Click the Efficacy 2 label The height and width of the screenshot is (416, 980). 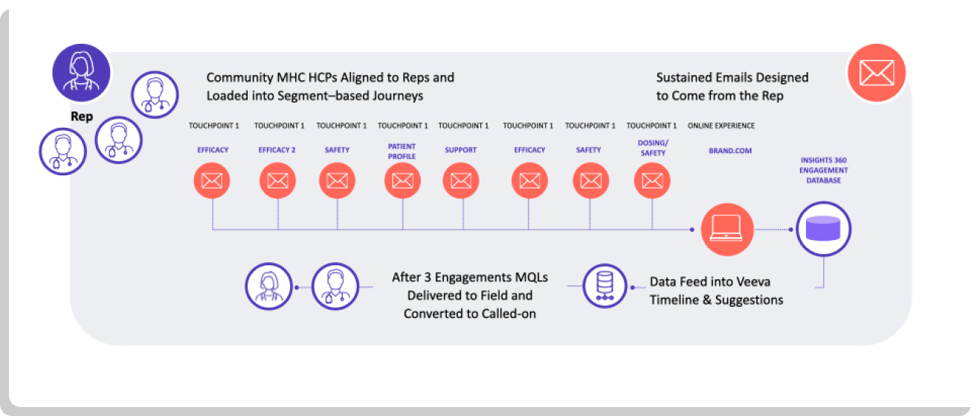coord(277,150)
